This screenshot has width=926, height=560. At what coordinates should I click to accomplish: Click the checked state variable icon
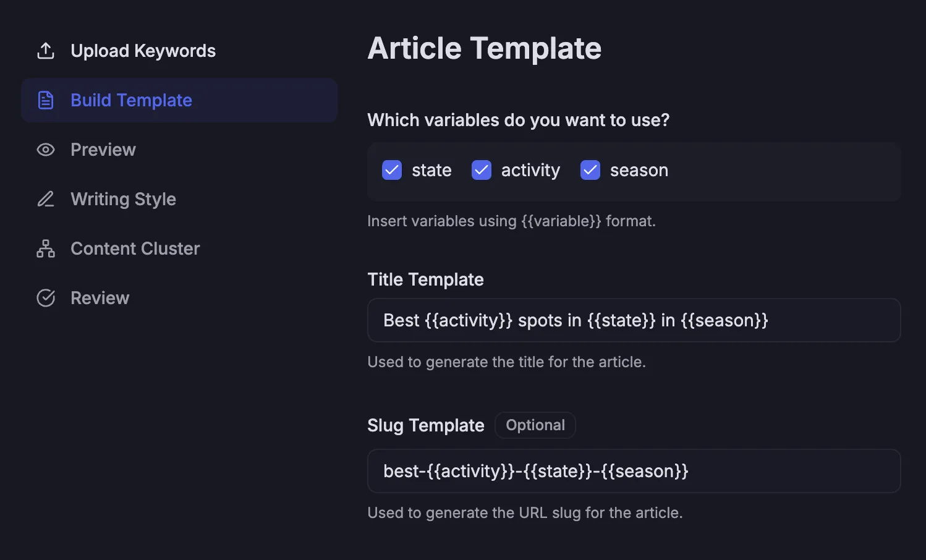click(391, 170)
